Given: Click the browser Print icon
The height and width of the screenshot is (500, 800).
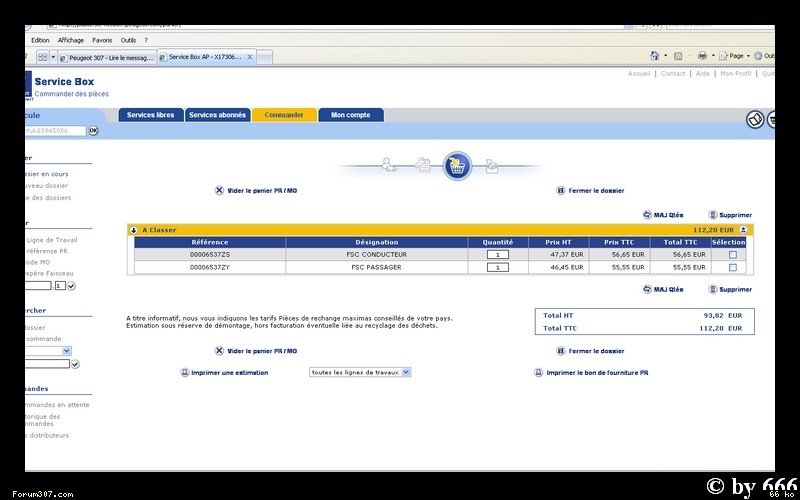Looking at the screenshot, I should [703, 56].
